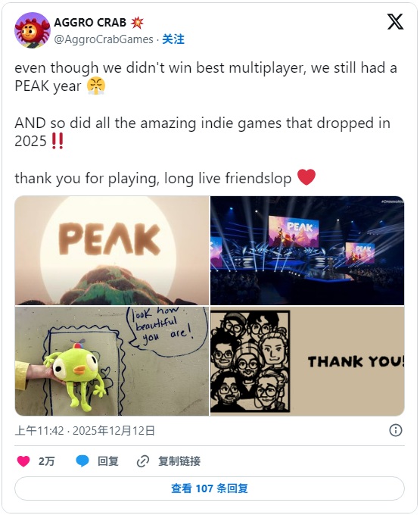The height and width of the screenshot is (515, 420).
Task: Click the AGGRO CRAB display name
Action: tap(90, 22)
